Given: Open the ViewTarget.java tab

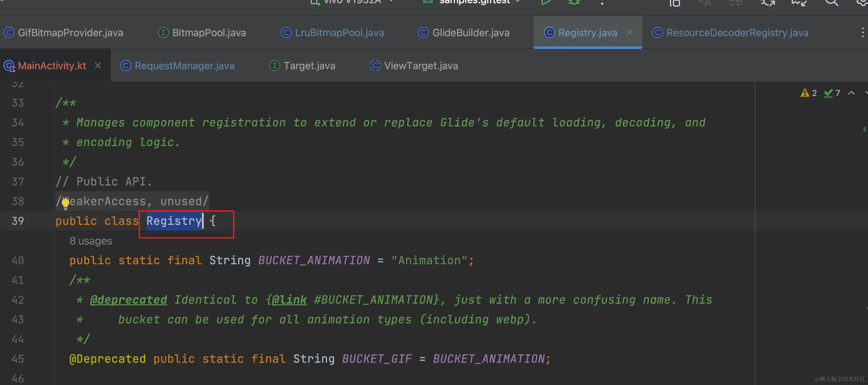Looking at the screenshot, I should click(x=414, y=66).
